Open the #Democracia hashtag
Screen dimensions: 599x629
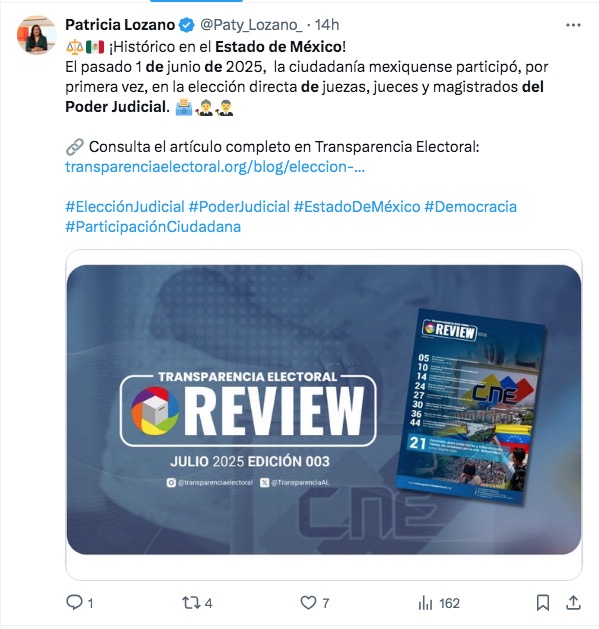point(471,207)
